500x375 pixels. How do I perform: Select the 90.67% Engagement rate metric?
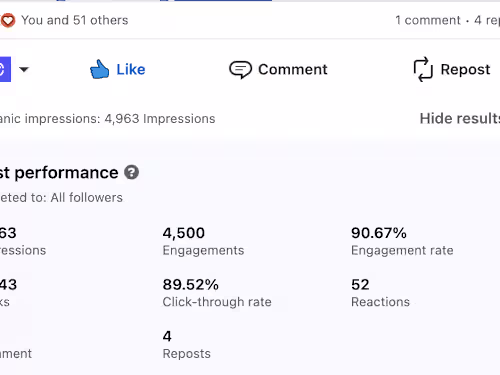pyautogui.click(x=402, y=241)
